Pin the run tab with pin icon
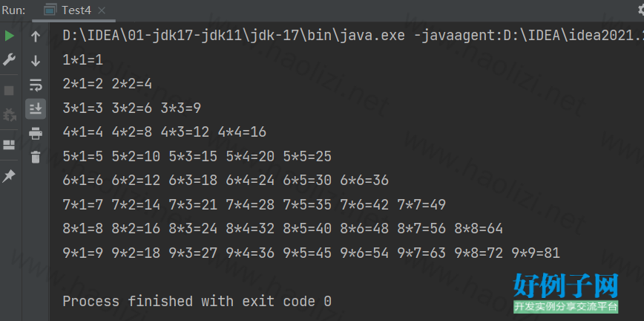This screenshot has width=644, height=321. 10,175
